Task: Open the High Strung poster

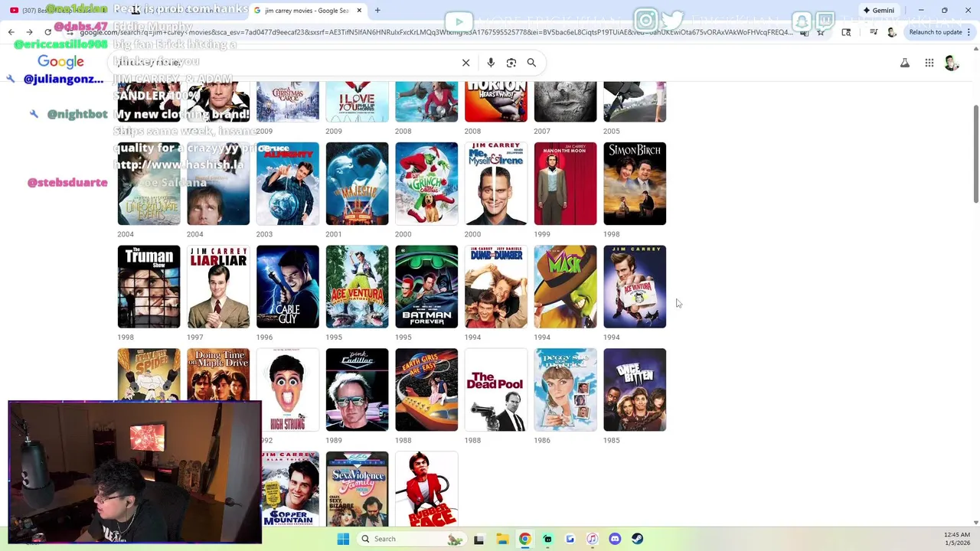Action: pos(289,390)
